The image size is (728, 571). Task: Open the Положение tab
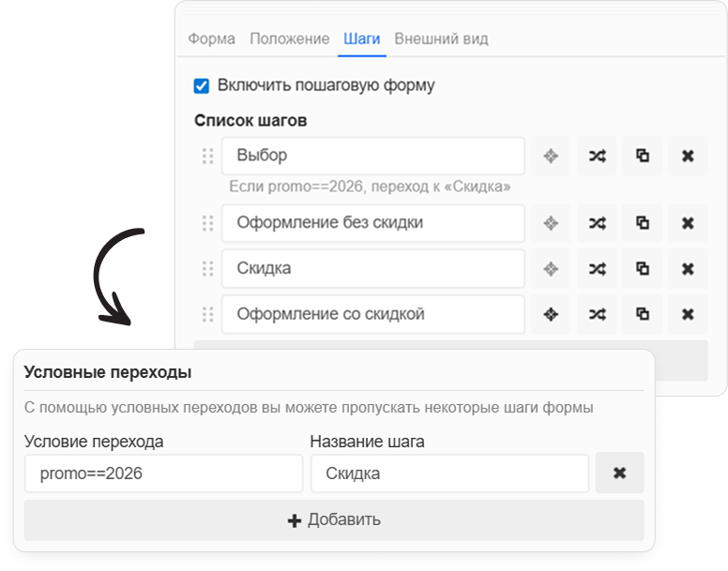point(289,39)
